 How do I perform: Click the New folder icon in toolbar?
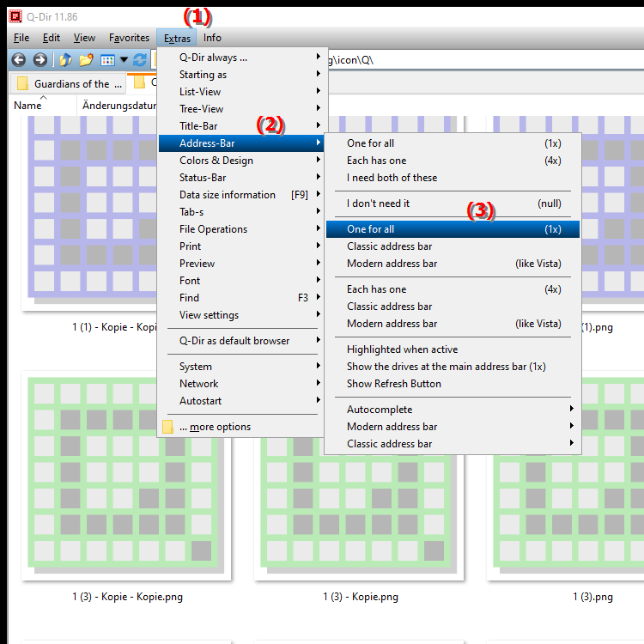86,60
